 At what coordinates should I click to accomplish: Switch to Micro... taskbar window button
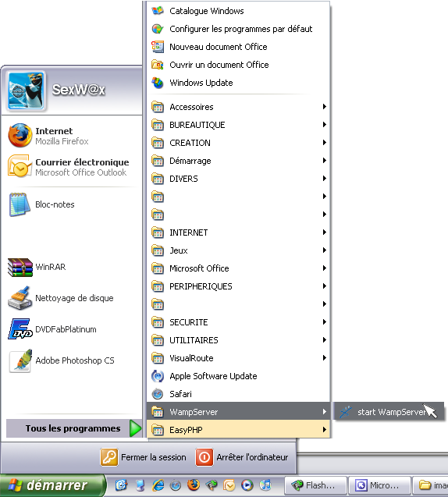[x=379, y=485]
